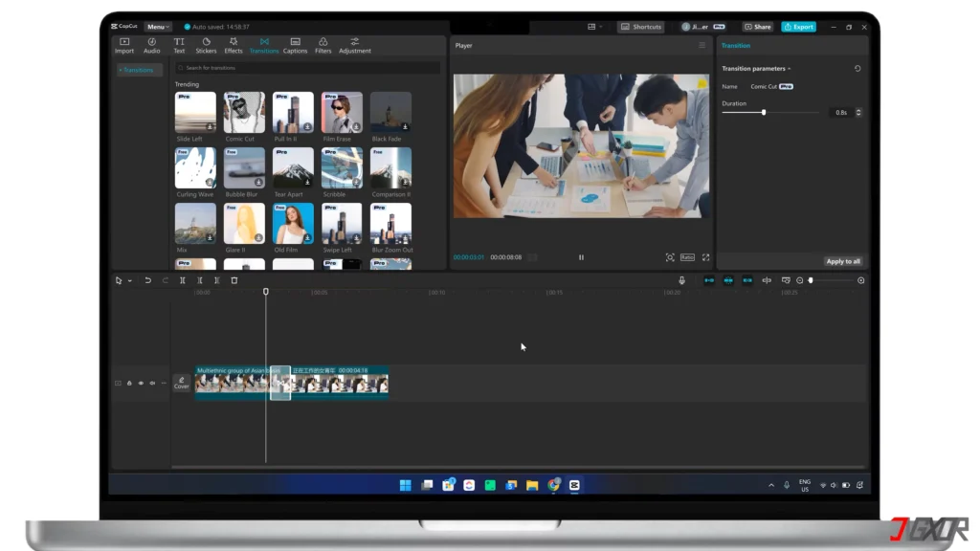Delete the selected timeline item
This screenshot has width=980, height=551.
(234, 281)
